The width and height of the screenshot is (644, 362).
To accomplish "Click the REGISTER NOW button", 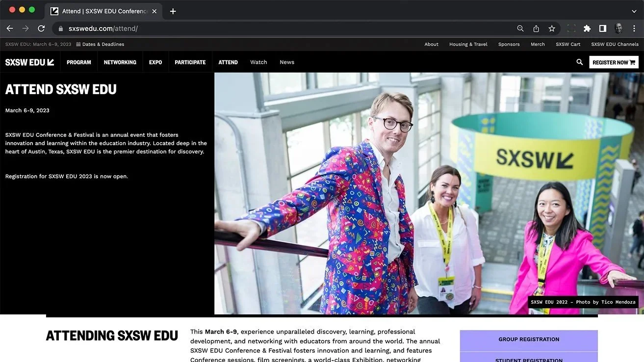I will [614, 62].
